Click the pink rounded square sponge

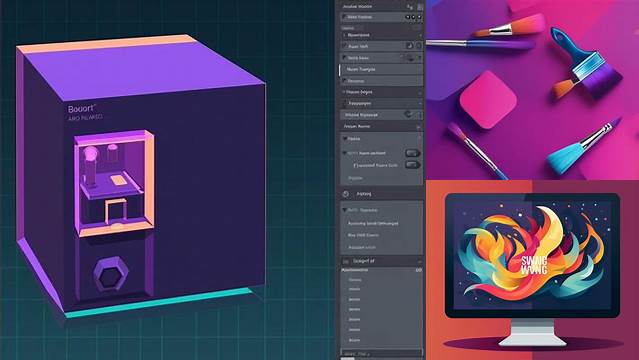(488, 100)
